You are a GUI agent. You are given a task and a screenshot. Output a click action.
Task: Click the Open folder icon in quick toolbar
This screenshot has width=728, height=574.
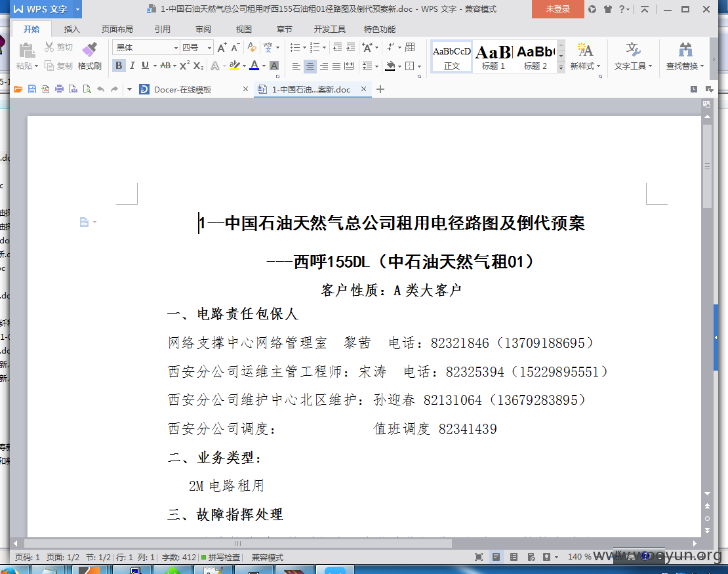(x=18, y=89)
